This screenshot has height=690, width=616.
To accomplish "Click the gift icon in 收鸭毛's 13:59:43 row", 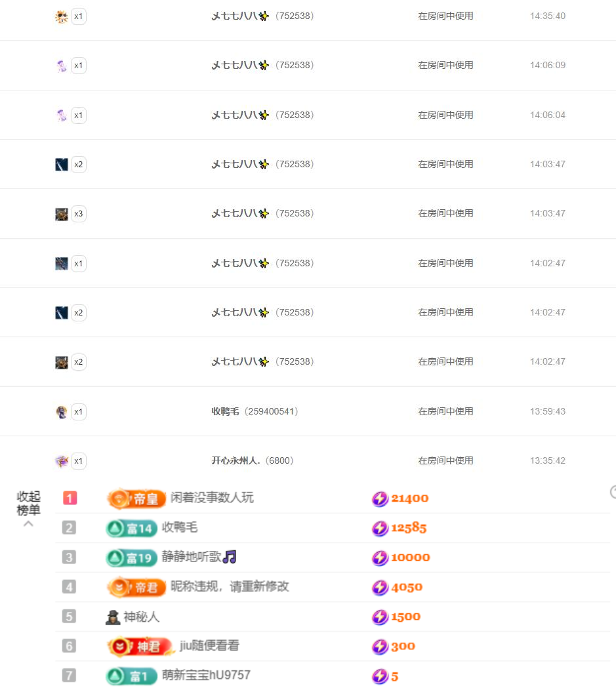I will 62,412.
